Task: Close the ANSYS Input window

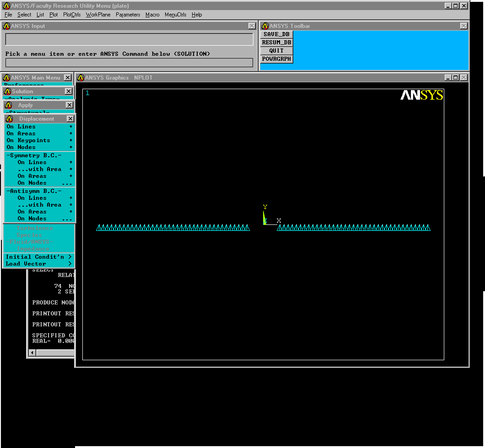Action: click(x=252, y=26)
